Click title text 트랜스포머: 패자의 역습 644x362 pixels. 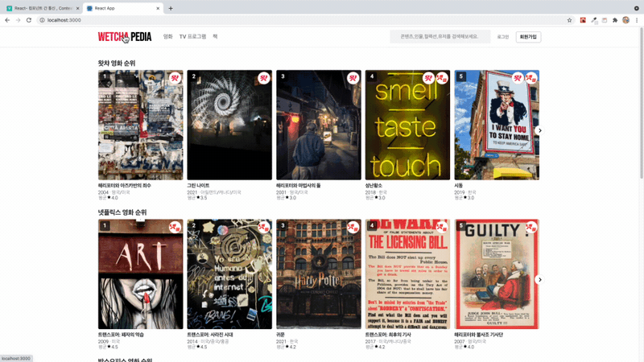(x=121, y=335)
